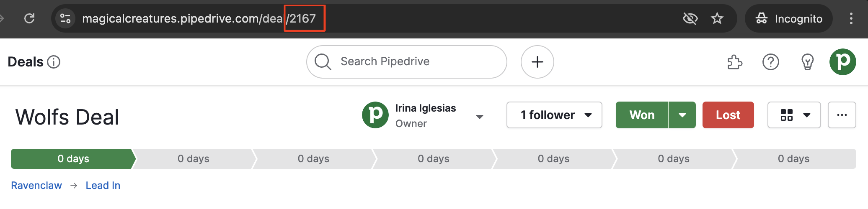Viewport: 868px width, 209px height.
Task: Open the layout grid view dropdown
Action: coord(794,115)
